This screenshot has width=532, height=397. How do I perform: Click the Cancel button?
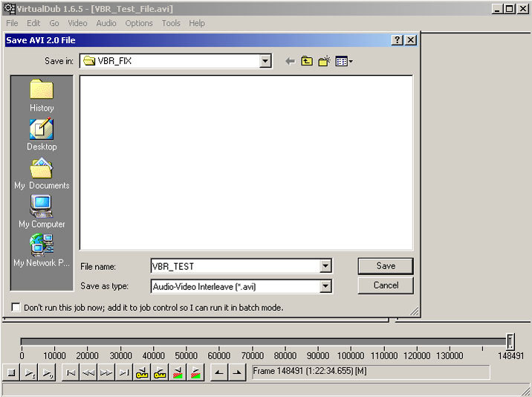[386, 285]
